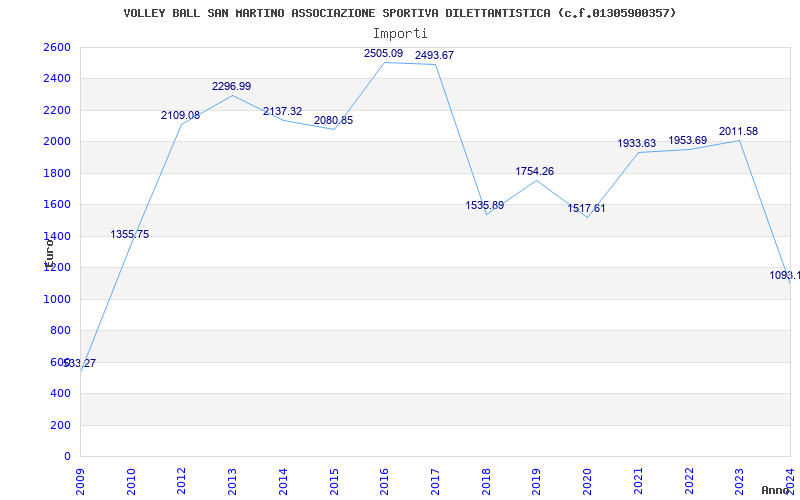Select the 2014 year label
The height and width of the screenshot is (500, 800).
(x=283, y=482)
